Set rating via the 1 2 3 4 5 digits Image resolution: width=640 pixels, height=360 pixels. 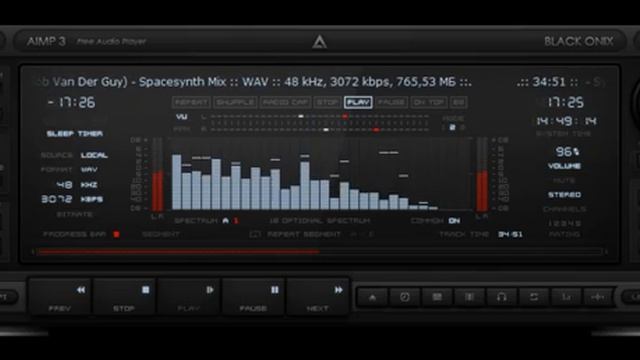click(564, 223)
